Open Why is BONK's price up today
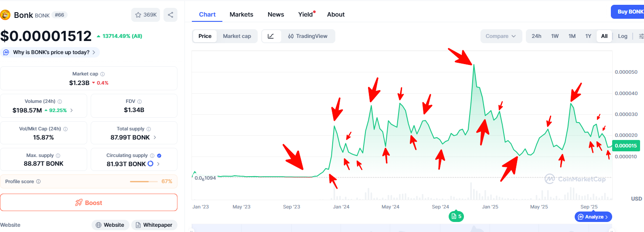 click(50, 52)
